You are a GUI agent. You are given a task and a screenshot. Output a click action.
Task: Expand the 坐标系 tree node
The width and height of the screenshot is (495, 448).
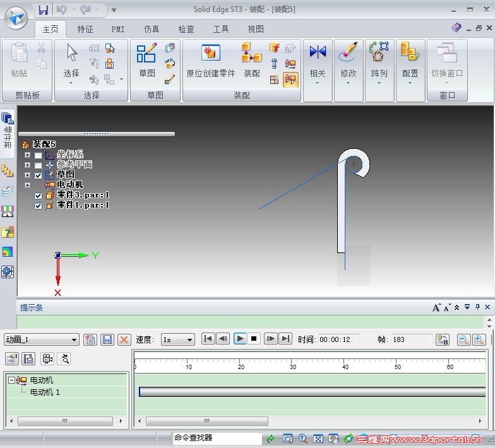point(28,155)
